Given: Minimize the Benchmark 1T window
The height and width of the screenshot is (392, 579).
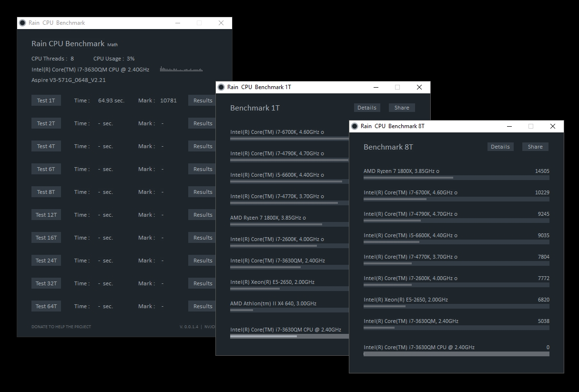Looking at the screenshot, I should click(376, 87).
